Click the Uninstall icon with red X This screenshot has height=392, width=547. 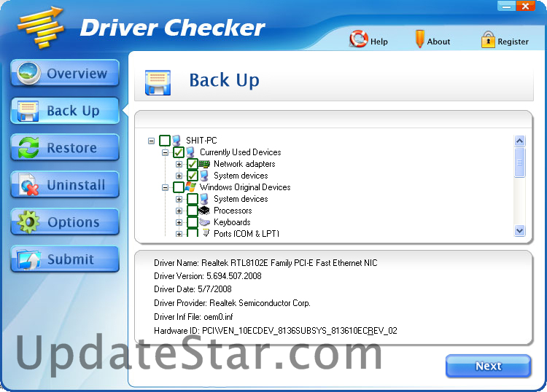[28, 185]
